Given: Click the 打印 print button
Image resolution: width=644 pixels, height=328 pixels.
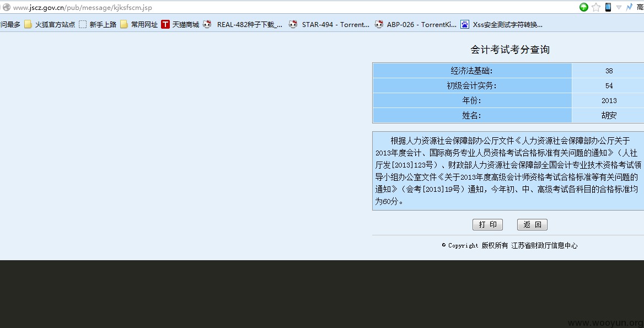Looking at the screenshot, I should 487,224.
